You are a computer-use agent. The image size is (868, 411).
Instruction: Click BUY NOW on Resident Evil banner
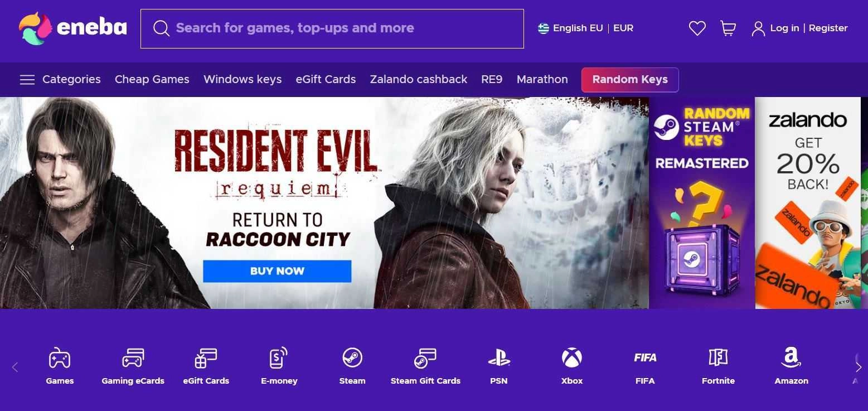tap(277, 271)
